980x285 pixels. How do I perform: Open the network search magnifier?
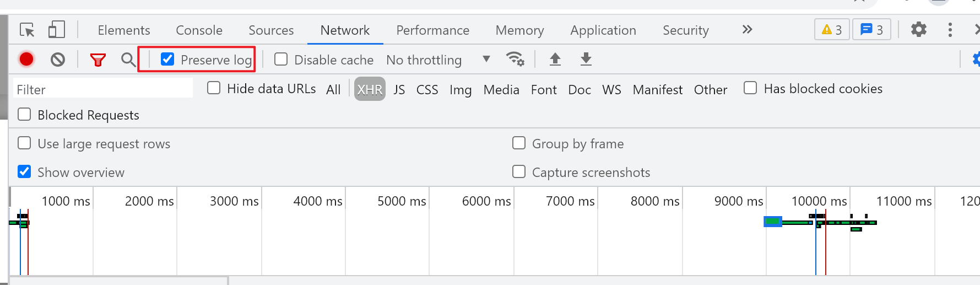coord(128,60)
